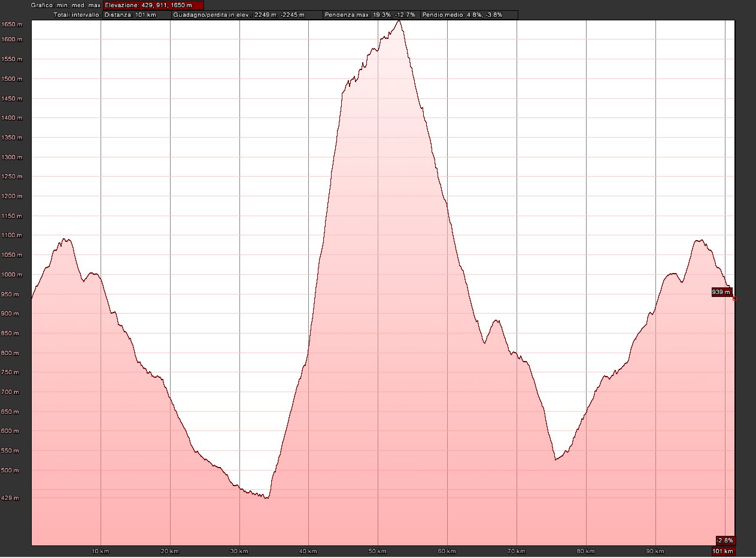Click the first summit near 5 km
The height and width of the screenshot is (558, 756).
tap(66, 239)
